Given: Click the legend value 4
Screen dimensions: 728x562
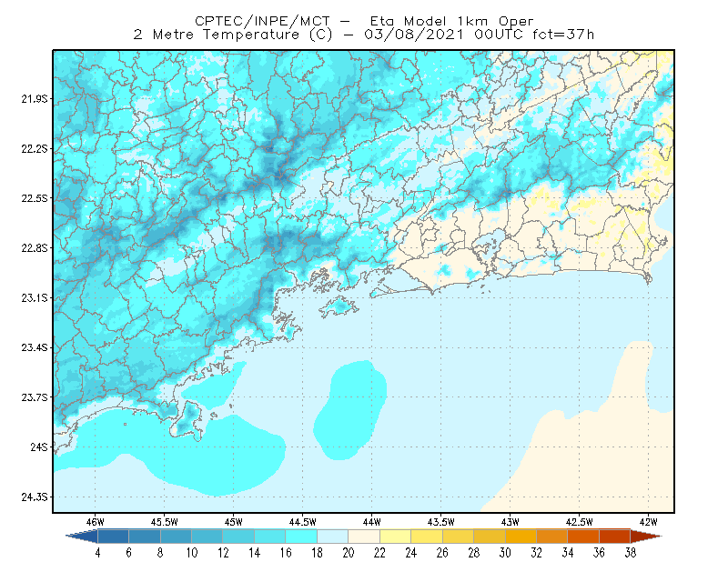Looking at the screenshot, I should tap(97, 553).
